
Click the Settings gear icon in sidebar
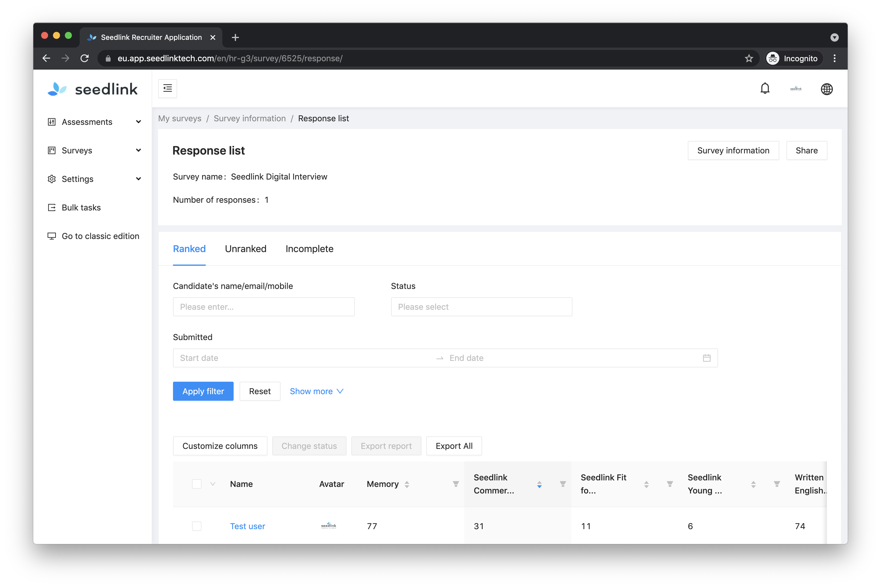point(52,179)
